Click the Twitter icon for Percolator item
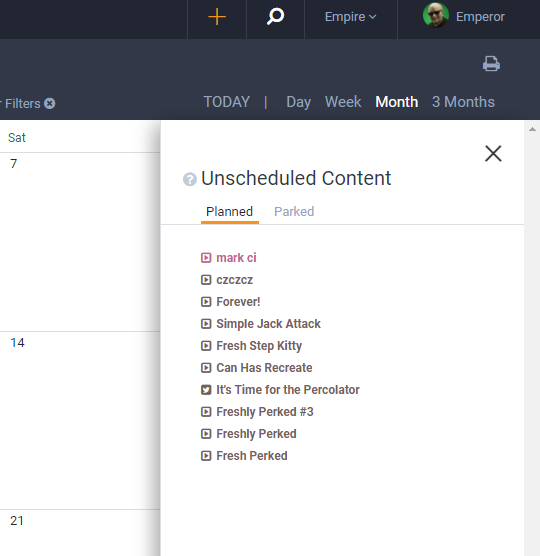The height and width of the screenshot is (556, 540). [206, 390]
